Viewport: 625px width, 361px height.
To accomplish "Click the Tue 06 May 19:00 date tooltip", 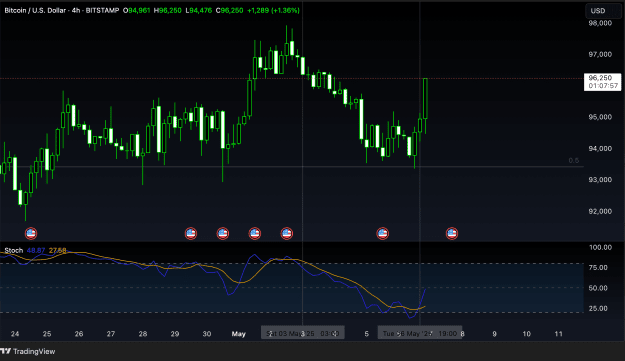I will coord(420,333).
